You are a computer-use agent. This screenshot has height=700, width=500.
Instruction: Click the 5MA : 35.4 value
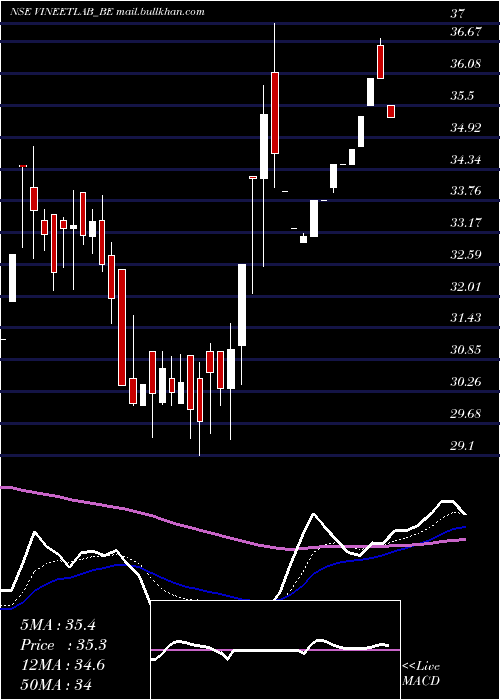pos(58,625)
